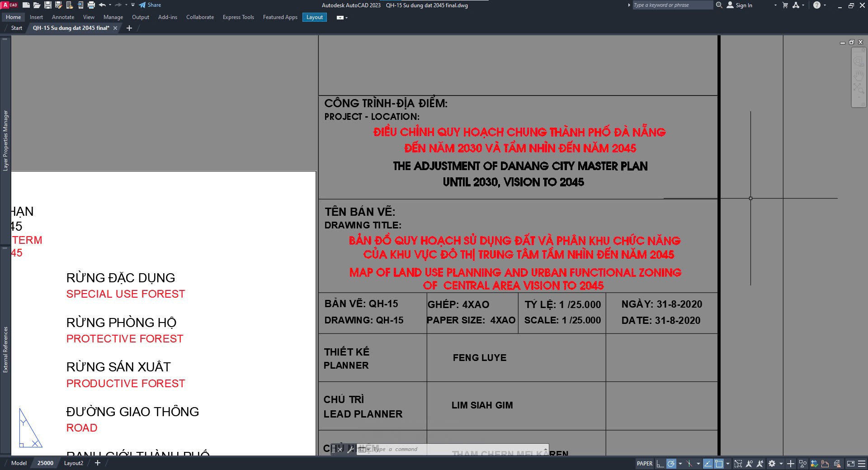Click Sign In to Autodesk account
868x470 pixels.
[x=740, y=5]
